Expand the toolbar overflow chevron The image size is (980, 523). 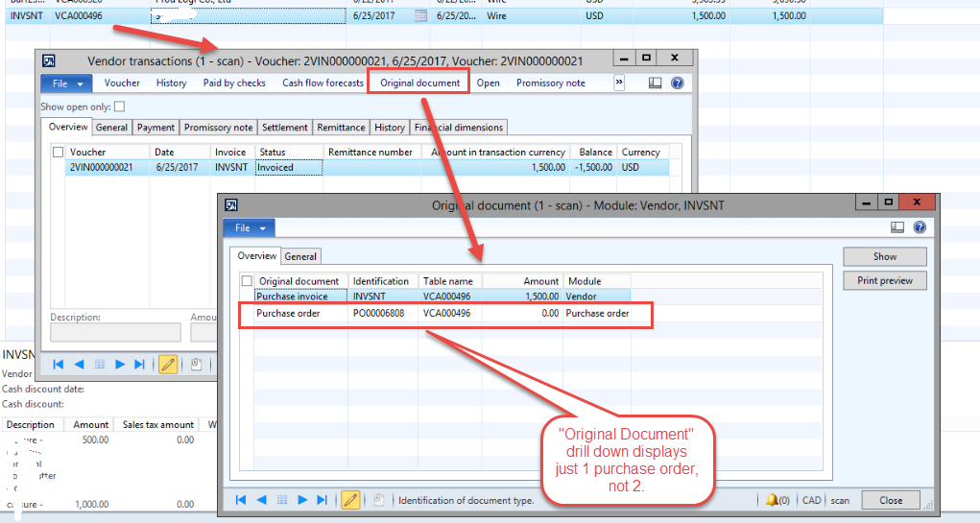click(619, 83)
